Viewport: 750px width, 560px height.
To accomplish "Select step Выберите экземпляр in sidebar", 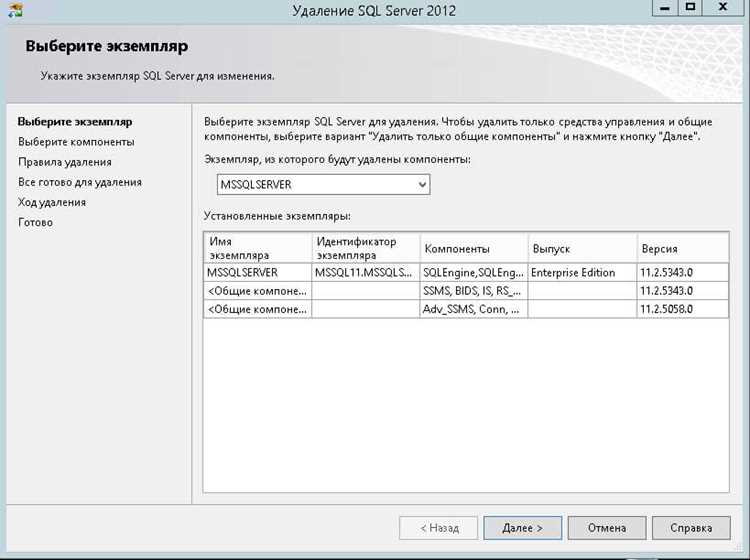I will pos(75,121).
